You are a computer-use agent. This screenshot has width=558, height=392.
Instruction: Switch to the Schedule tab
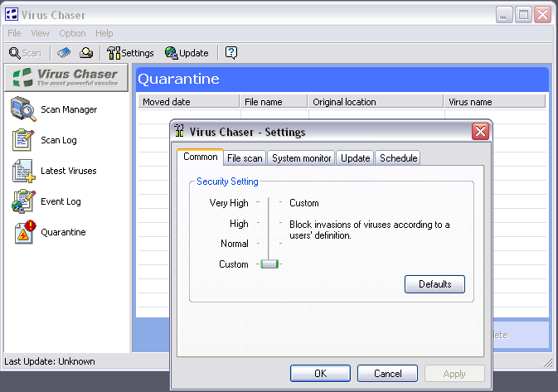tap(398, 158)
